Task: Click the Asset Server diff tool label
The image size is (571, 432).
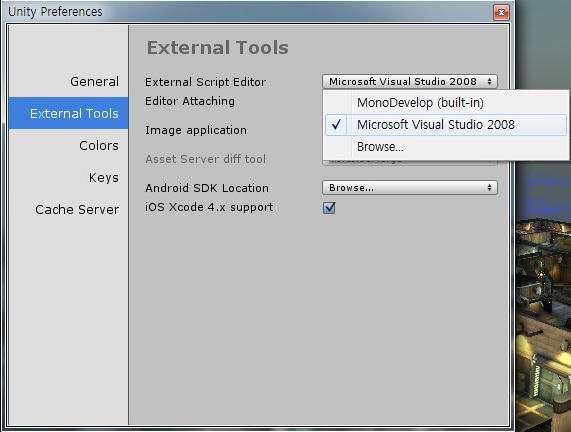Action: tap(205, 159)
